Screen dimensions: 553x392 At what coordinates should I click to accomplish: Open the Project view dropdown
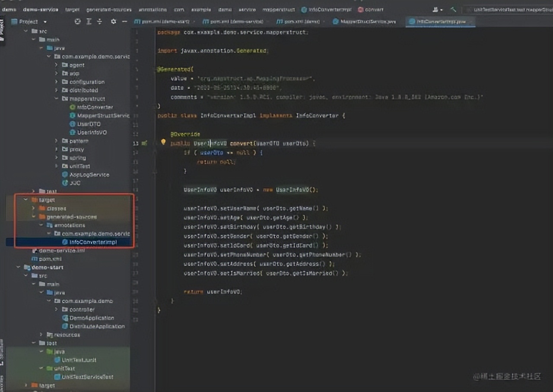pyautogui.click(x=45, y=22)
